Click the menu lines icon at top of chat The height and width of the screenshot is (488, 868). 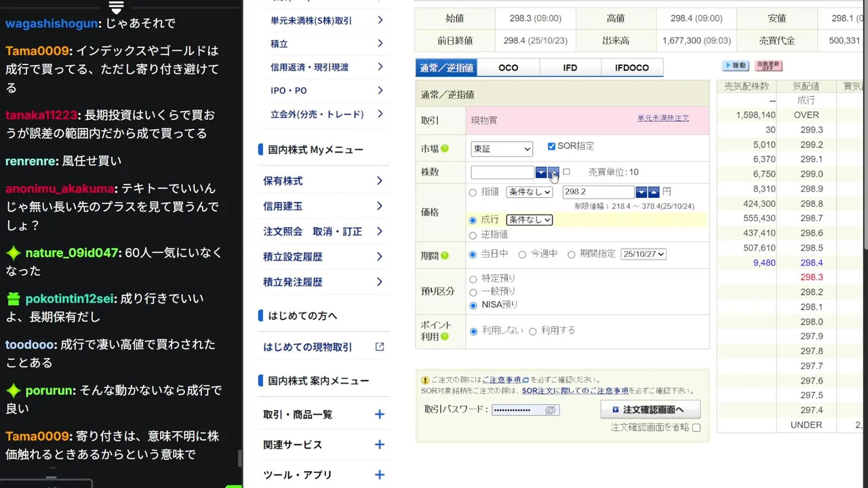tap(117, 7)
